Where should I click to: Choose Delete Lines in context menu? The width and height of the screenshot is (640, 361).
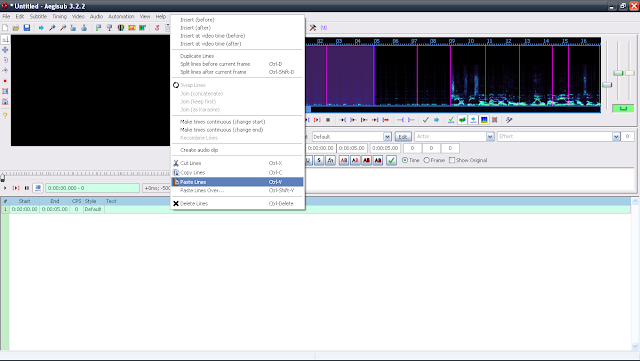(x=237, y=203)
